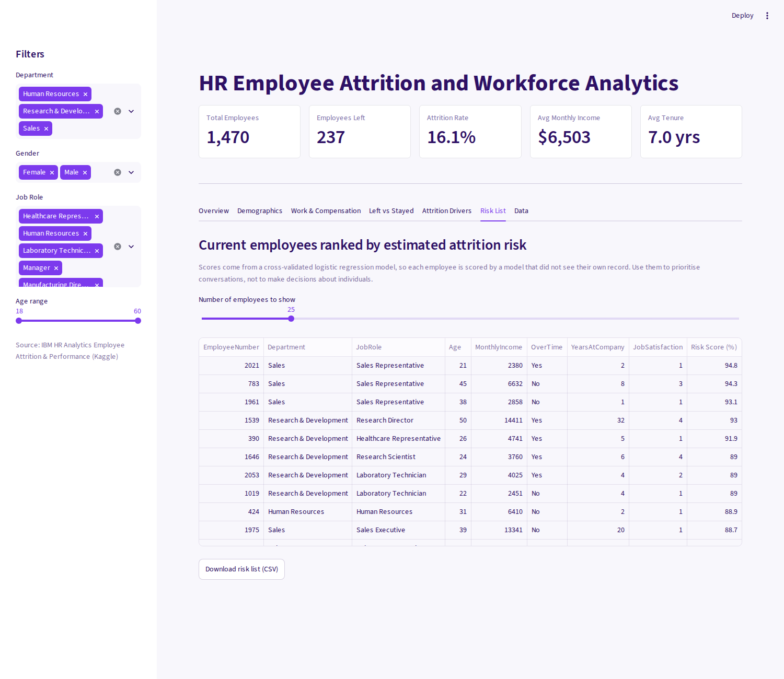Remove the Manager job role tag
Image resolution: width=784 pixels, height=679 pixels.
click(x=56, y=268)
